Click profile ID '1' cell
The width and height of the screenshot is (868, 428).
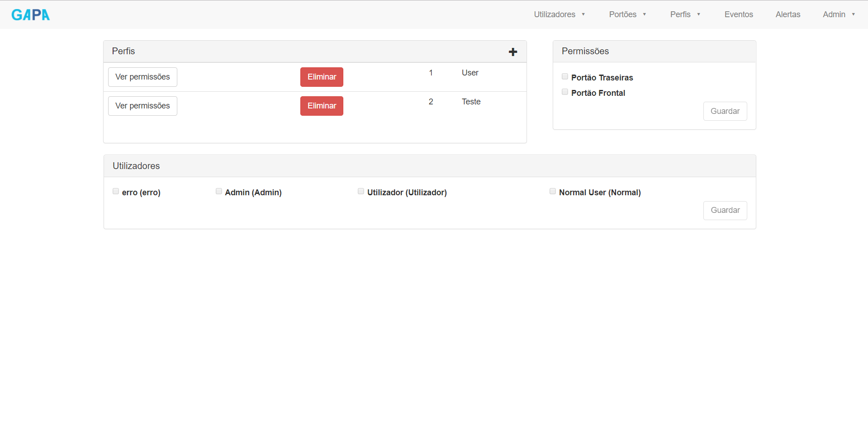pos(431,73)
